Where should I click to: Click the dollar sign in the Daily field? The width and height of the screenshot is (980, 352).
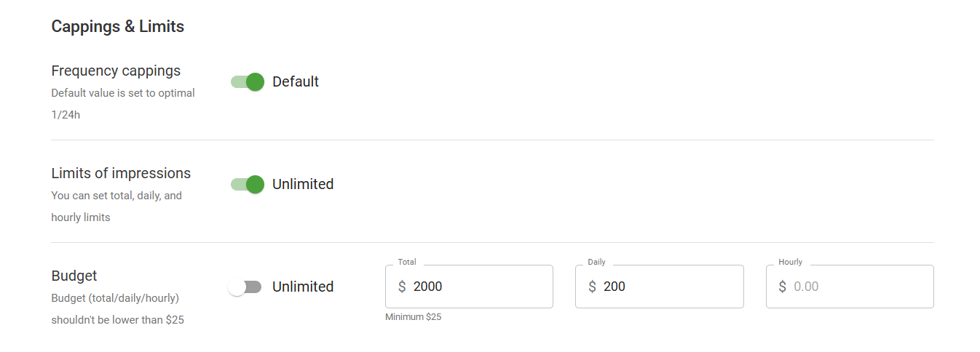[x=592, y=287]
